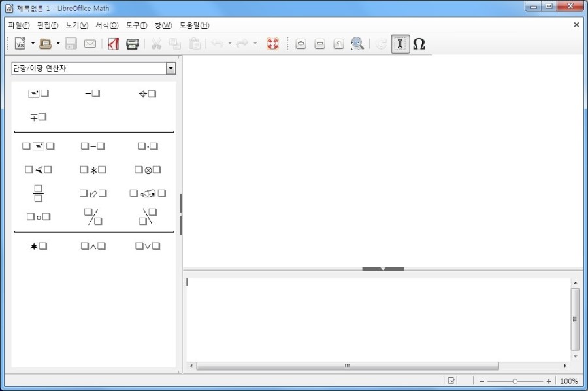Insert asterisk multiplication element
The height and width of the screenshot is (391, 588).
pos(93,170)
